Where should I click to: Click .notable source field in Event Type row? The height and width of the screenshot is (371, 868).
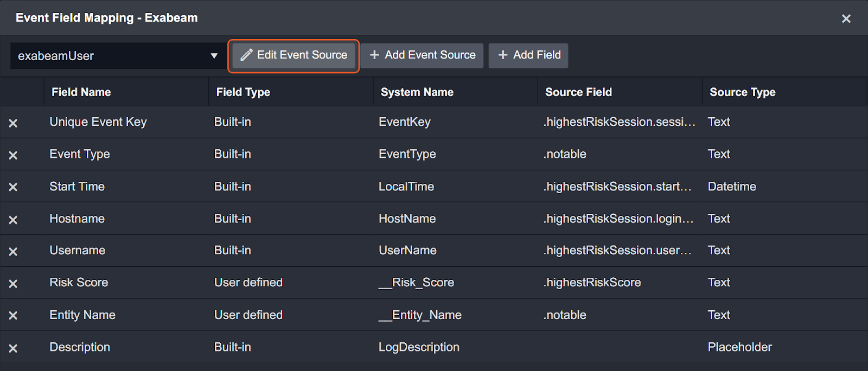coord(565,154)
